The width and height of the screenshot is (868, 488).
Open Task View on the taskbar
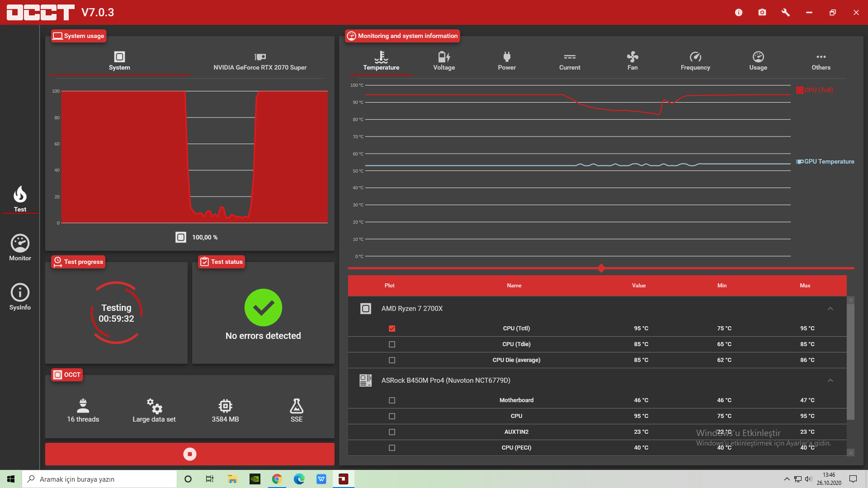(x=210, y=479)
